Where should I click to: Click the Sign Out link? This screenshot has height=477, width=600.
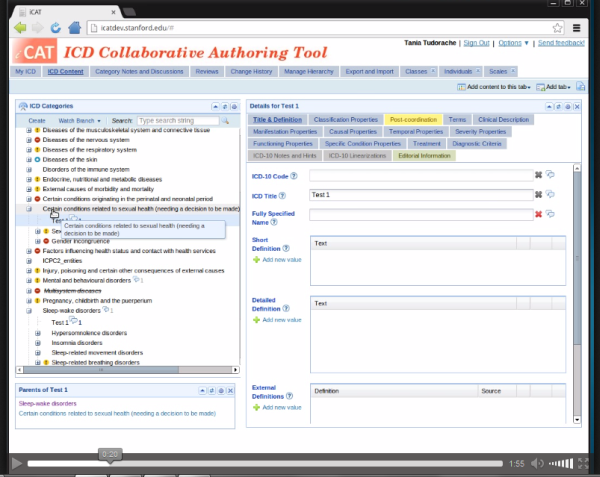(x=476, y=43)
